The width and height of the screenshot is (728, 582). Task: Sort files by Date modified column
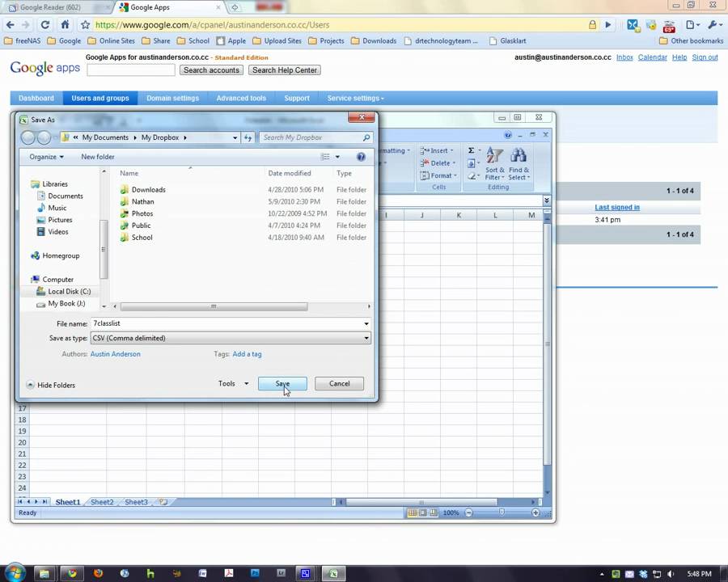coord(290,173)
